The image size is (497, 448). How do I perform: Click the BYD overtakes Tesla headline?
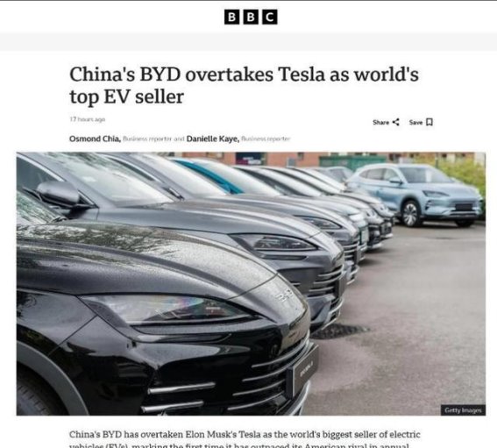[244, 85]
